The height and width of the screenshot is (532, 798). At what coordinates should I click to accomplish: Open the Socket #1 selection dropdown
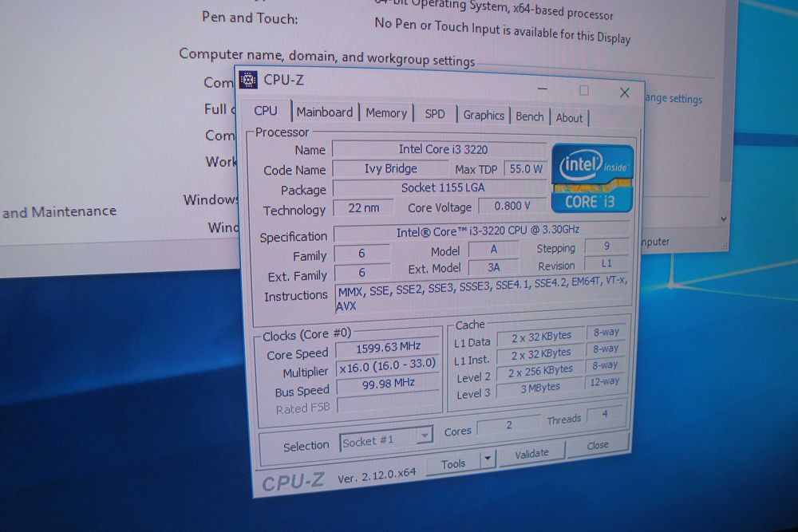click(x=386, y=440)
